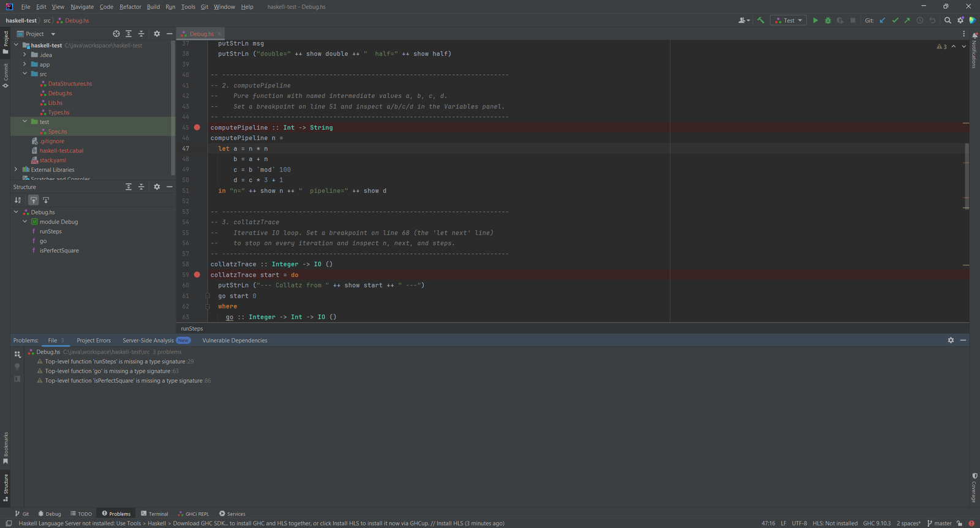980x528 pixels.
Task: Open the Notifications bell on right edge
Action: (974, 36)
